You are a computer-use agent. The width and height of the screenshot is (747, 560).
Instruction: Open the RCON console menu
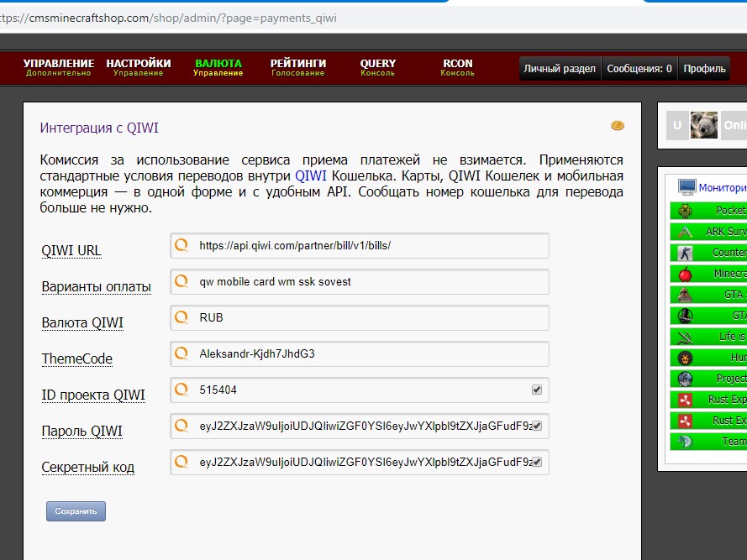tap(457, 67)
